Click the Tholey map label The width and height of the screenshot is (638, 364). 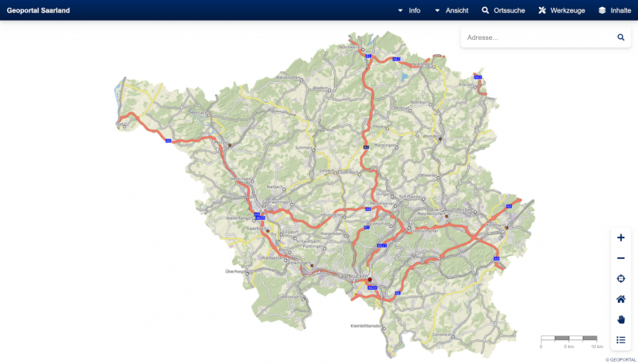(379, 127)
